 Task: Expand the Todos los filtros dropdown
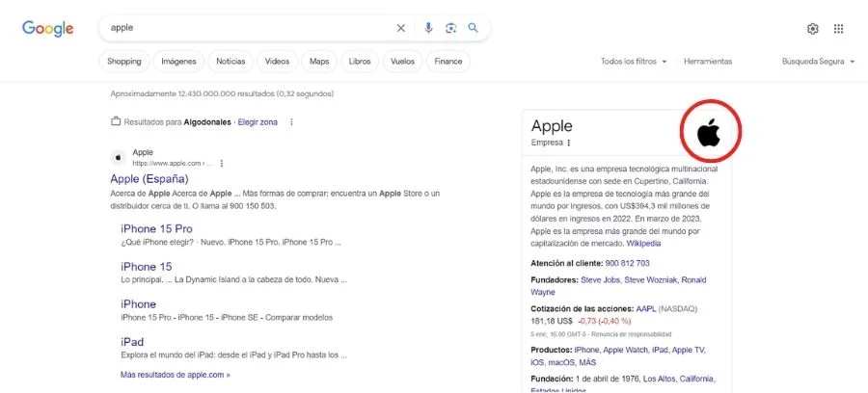[634, 62]
